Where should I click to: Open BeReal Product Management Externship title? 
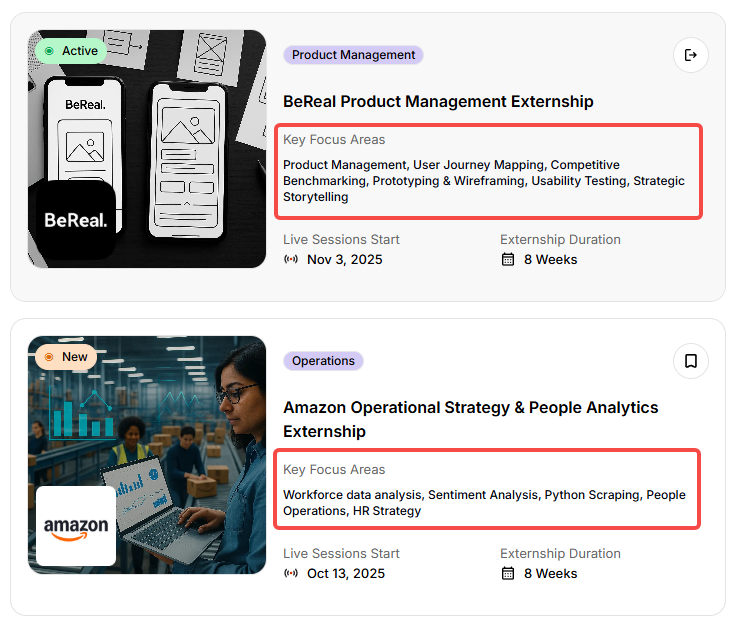438,101
